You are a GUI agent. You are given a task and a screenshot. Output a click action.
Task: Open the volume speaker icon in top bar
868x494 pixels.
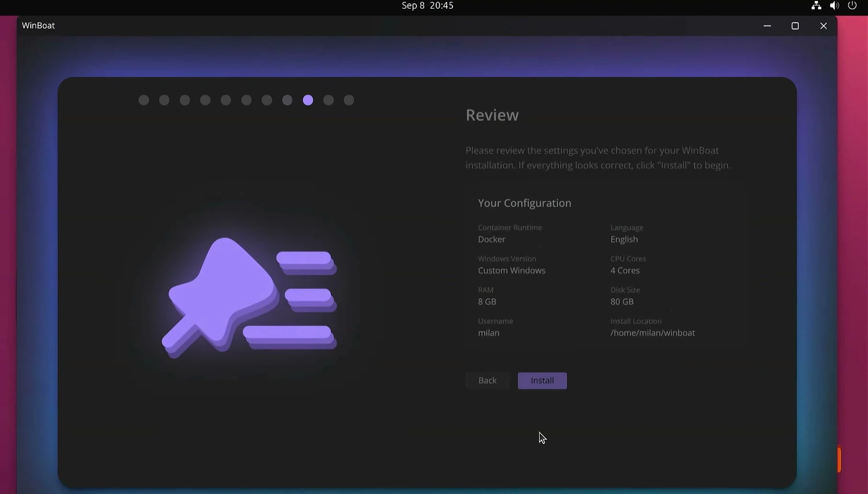[834, 5]
